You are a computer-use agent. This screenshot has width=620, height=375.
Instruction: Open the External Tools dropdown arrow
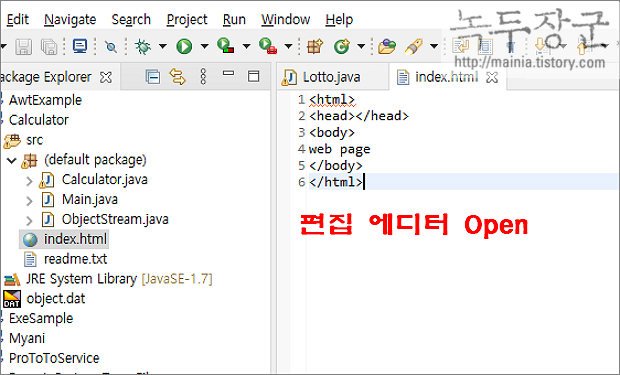(288, 46)
